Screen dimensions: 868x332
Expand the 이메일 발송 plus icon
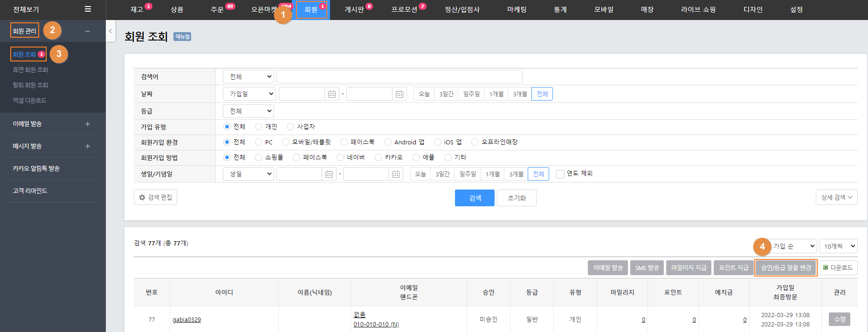tap(88, 124)
